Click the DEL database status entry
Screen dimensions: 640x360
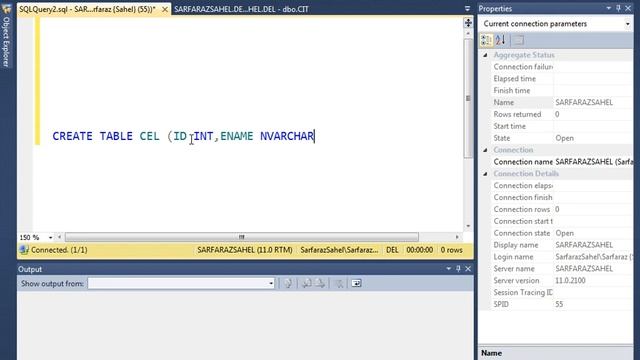click(392, 250)
